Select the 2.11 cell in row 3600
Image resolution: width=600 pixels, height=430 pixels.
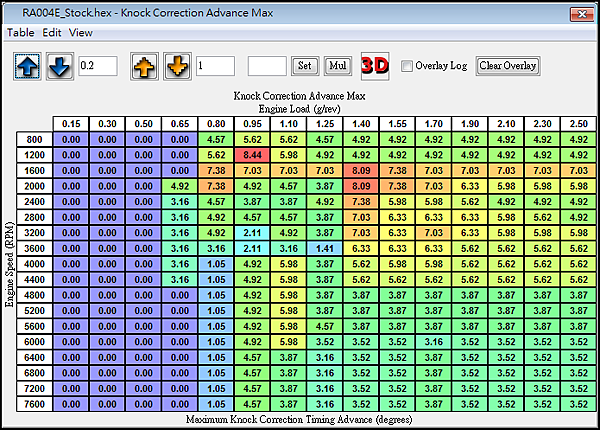253,249
